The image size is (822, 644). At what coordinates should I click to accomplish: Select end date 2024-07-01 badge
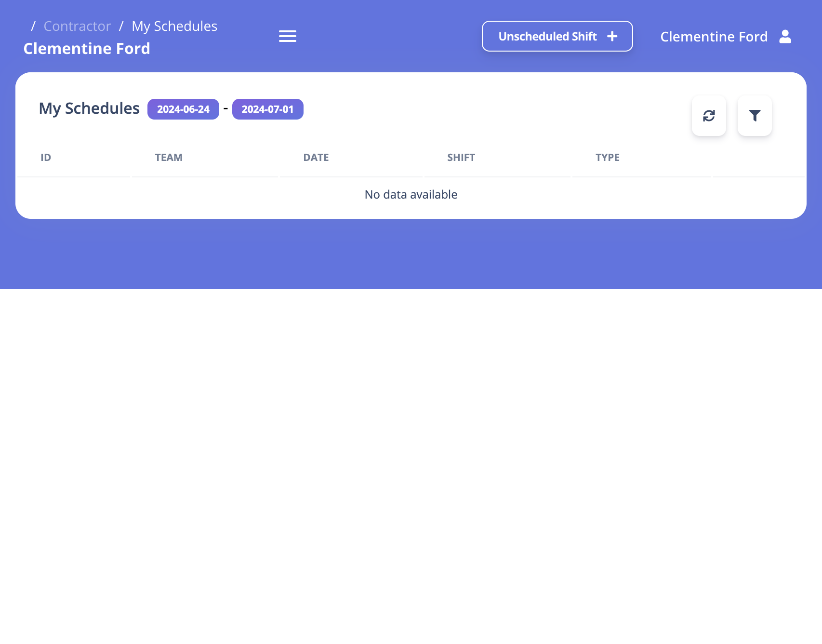pos(267,109)
